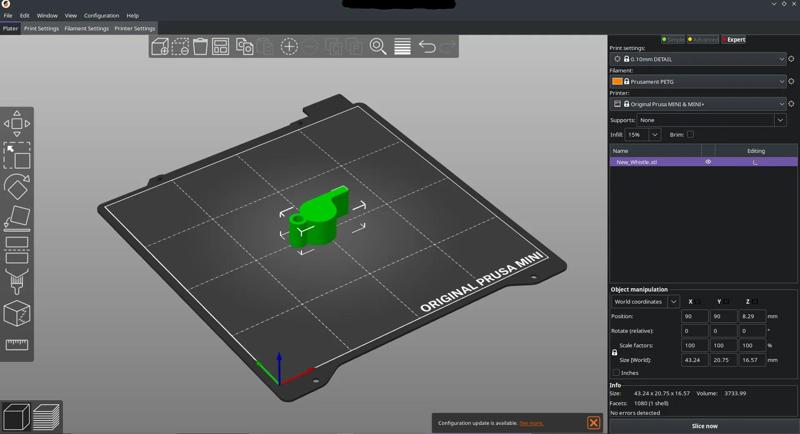
Task: Select the Move tool
Action: click(x=17, y=123)
